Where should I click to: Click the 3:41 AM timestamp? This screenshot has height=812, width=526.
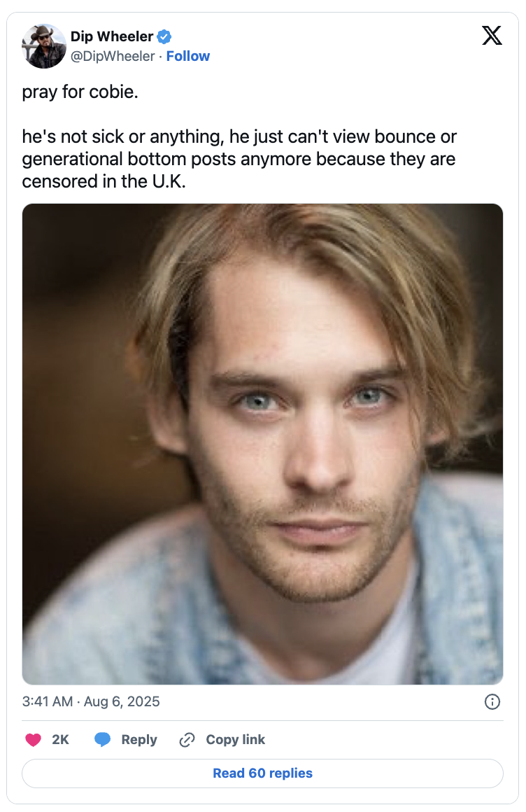coord(47,701)
